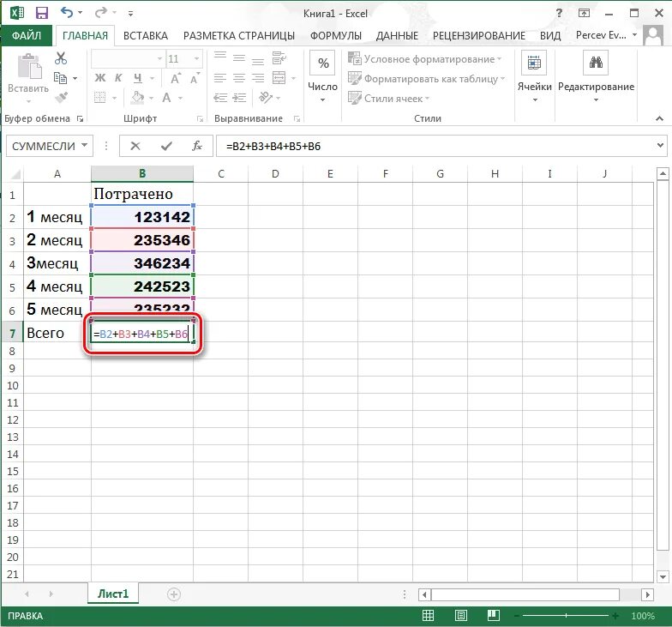Screen dimensions: 672x627
Task: Confirm formula entry with checkmark
Action: click(x=166, y=146)
